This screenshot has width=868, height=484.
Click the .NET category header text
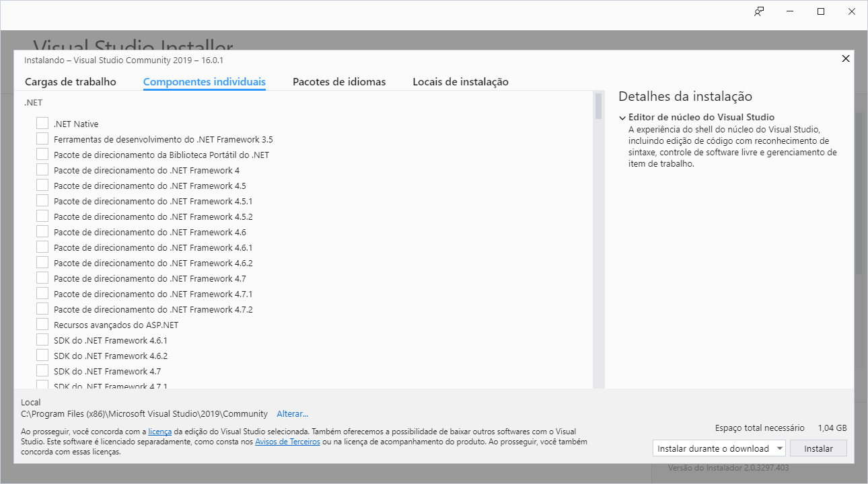pos(33,103)
